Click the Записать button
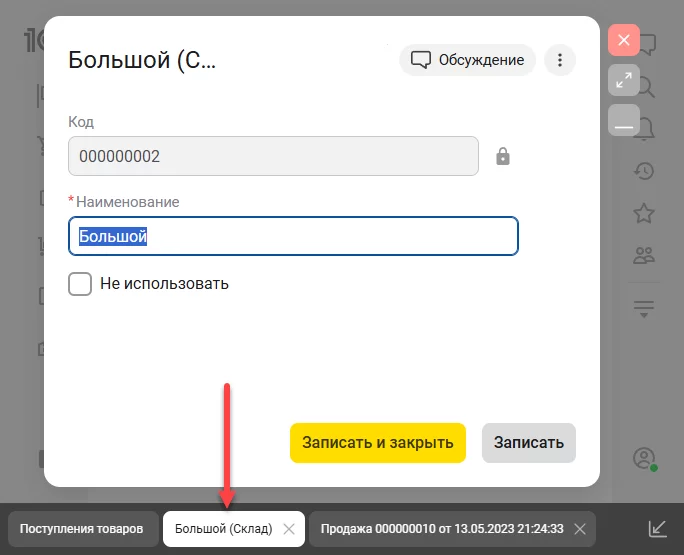The image size is (684, 555). 528,442
